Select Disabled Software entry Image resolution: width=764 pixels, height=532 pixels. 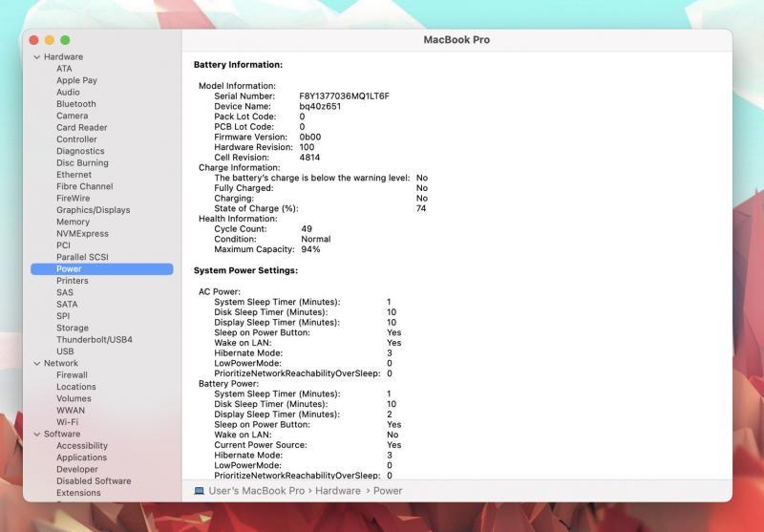(x=94, y=480)
